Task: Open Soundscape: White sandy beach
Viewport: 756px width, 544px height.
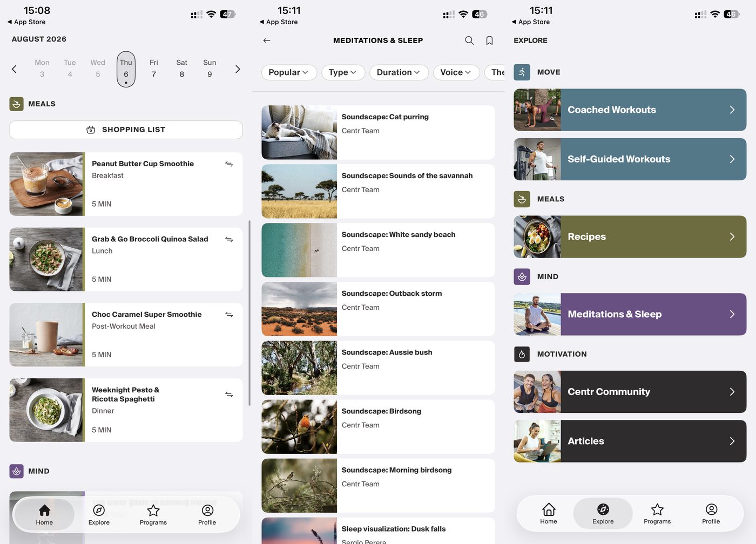Action: coord(378,250)
